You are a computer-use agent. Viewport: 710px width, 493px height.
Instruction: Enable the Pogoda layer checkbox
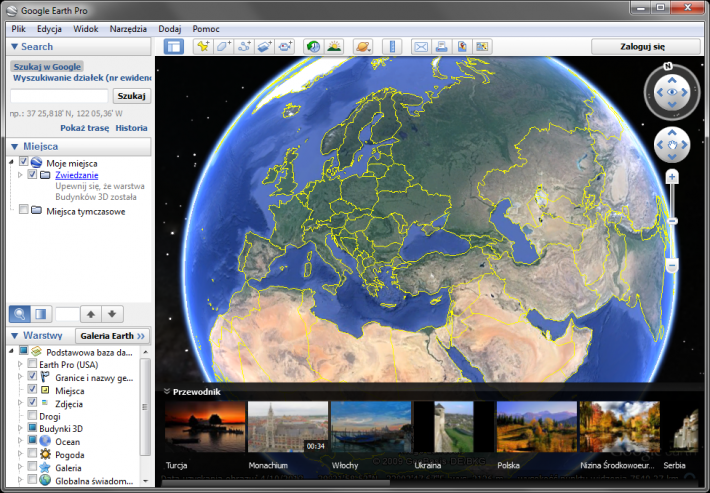click(x=32, y=453)
